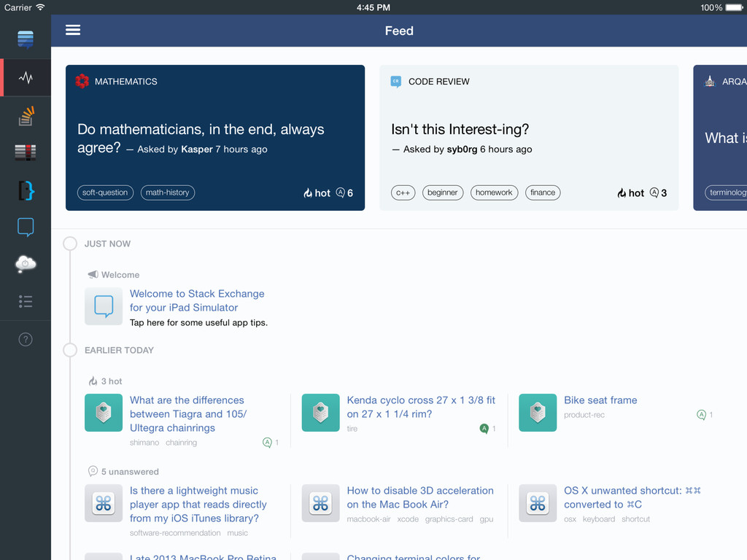Screen dimensions: 747x560
Task: Select the finance tag
Action: click(543, 192)
